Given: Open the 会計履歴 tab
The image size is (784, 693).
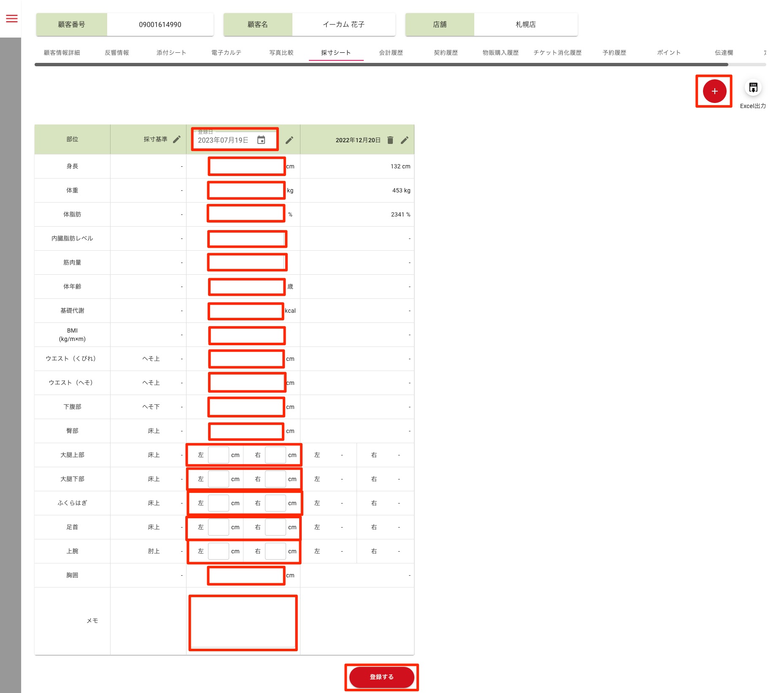Looking at the screenshot, I should (x=391, y=53).
